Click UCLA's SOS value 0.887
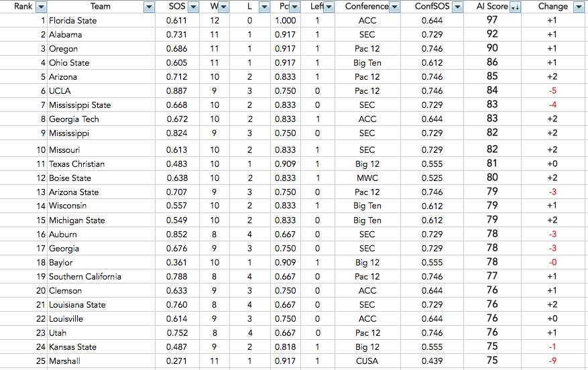Image resolution: width=588 pixels, height=370 pixels. [x=176, y=90]
